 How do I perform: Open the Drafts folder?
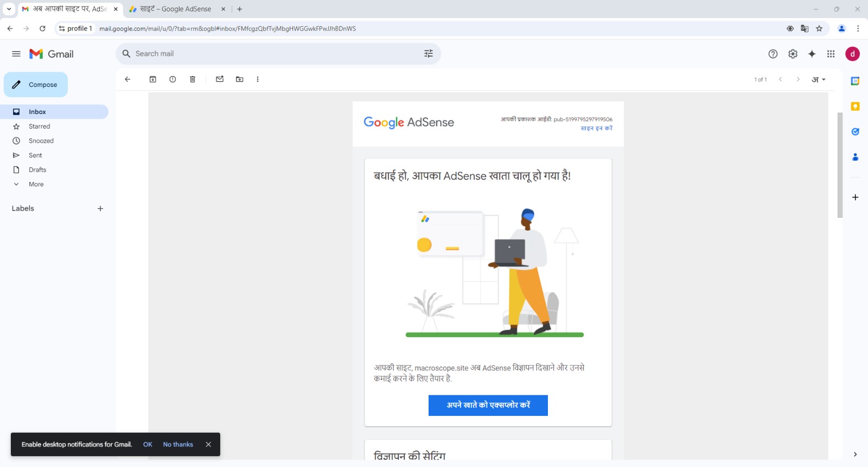(54, 170)
